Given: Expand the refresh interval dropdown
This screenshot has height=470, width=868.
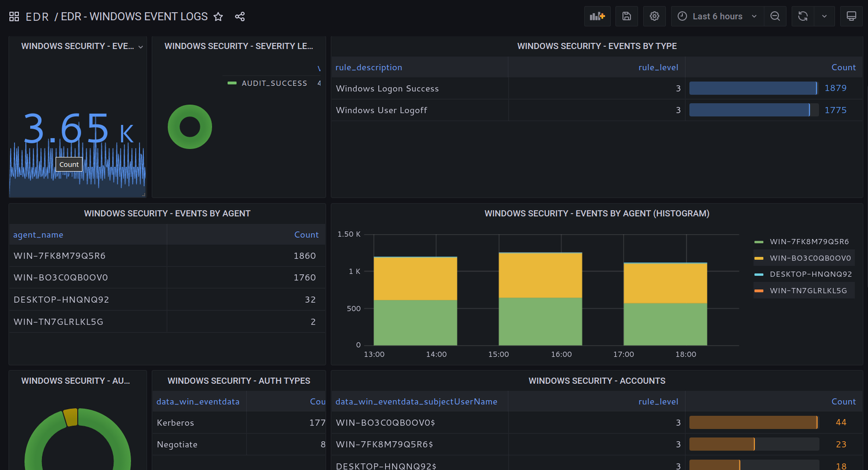Looking at the screenshot, I should 824,16.
